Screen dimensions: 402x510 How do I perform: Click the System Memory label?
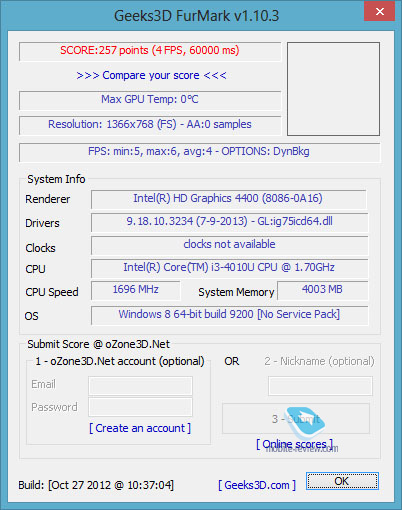pyautogui.click(x=236, y=292)
